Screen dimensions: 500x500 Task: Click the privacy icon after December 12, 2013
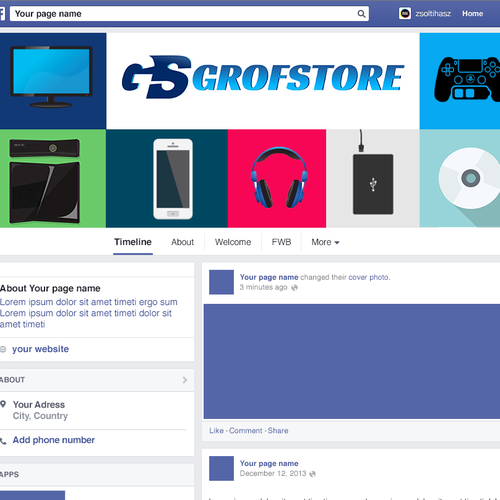(x=312, y=474)
